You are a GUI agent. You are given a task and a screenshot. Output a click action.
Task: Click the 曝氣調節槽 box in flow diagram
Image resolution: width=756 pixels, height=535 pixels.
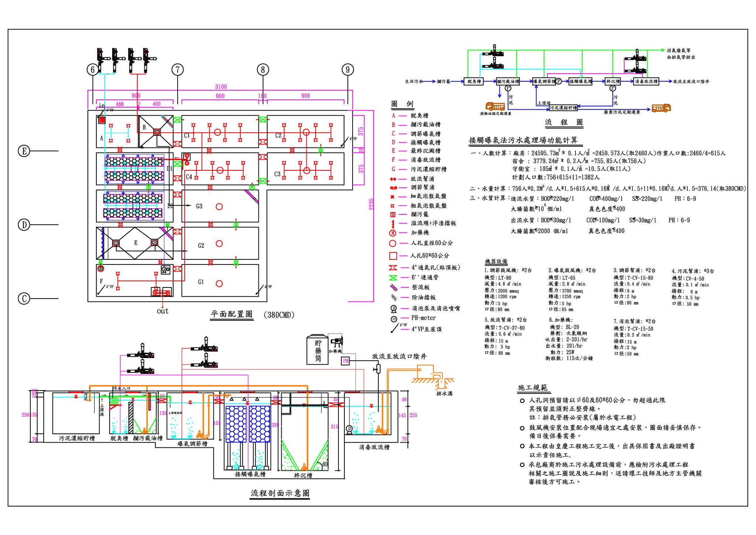(544, 81)
